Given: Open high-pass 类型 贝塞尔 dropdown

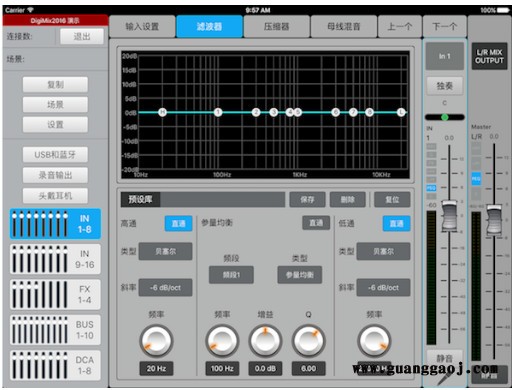Looking at the screenshot, I should click(x=165, y=251).
